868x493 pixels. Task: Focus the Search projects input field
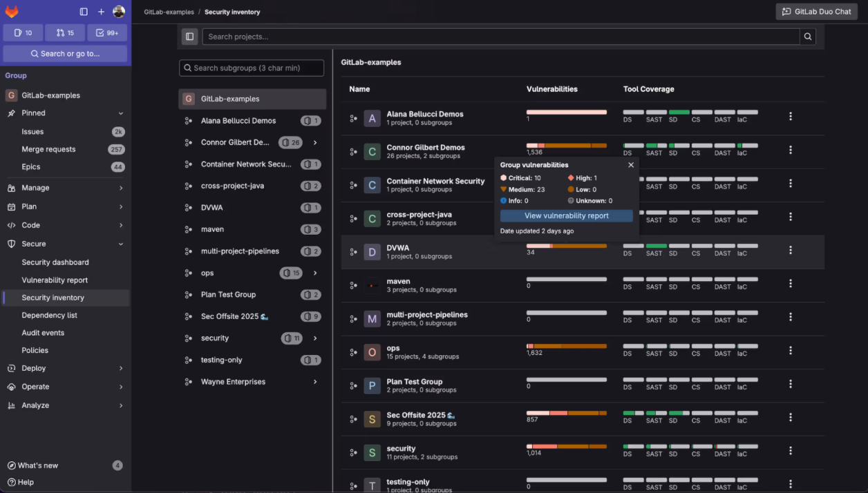(x=501, y=37)
